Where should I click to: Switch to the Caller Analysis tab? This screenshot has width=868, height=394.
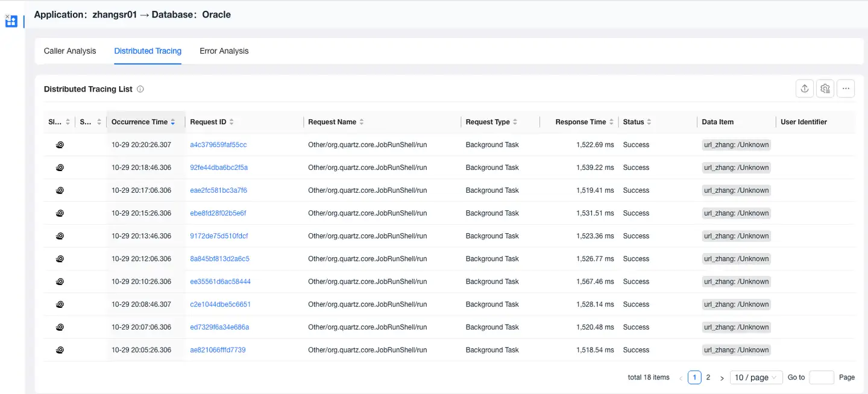point(70,51)
